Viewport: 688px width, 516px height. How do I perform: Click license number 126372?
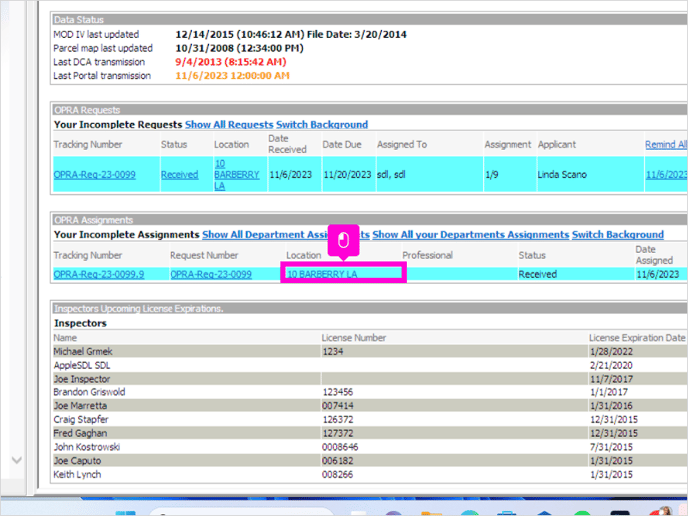(x=338, y=419)
